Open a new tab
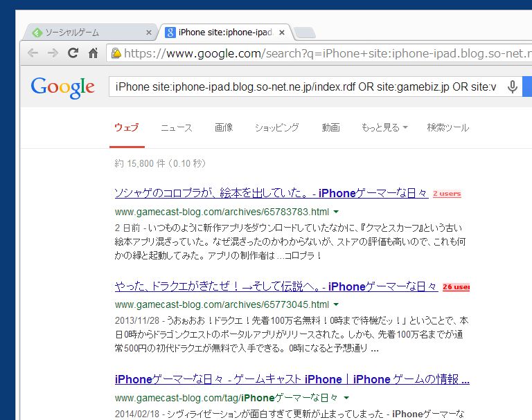532x420 pixels. [305, 33]
